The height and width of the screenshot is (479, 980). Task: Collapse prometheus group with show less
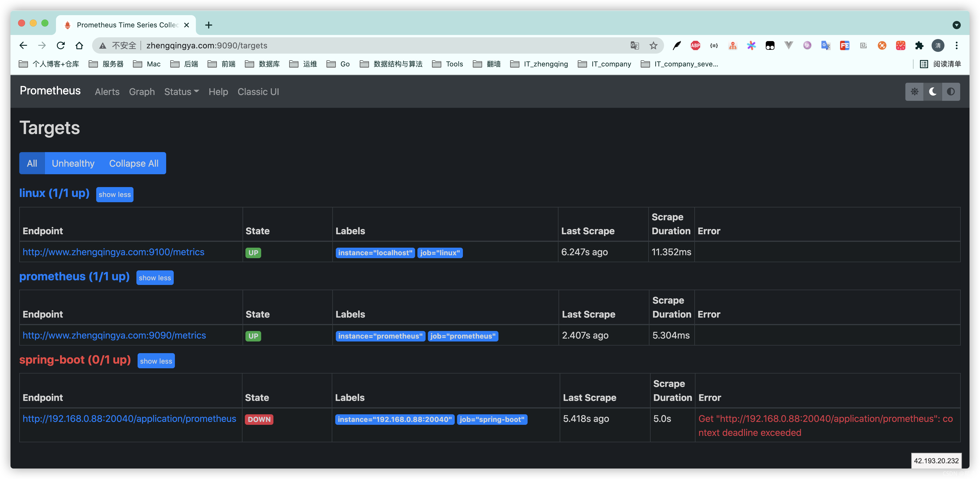155,277
